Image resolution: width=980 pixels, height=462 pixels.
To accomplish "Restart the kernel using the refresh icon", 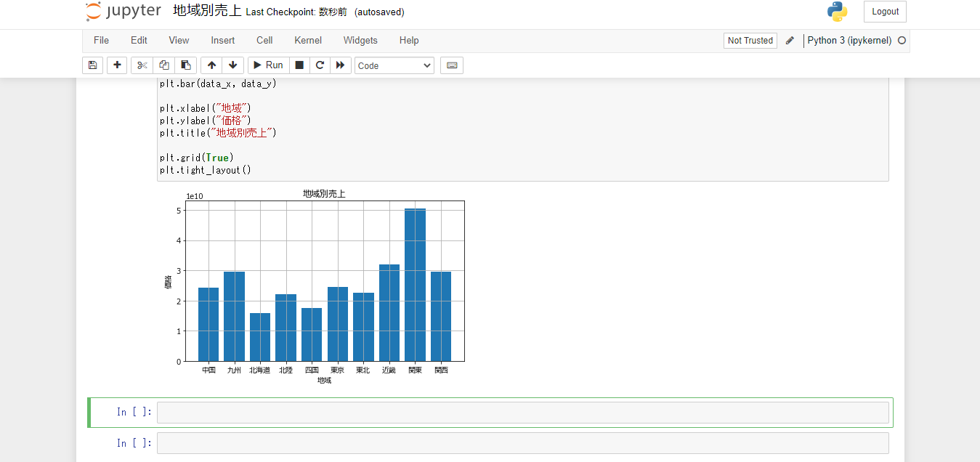I will 320,65.
